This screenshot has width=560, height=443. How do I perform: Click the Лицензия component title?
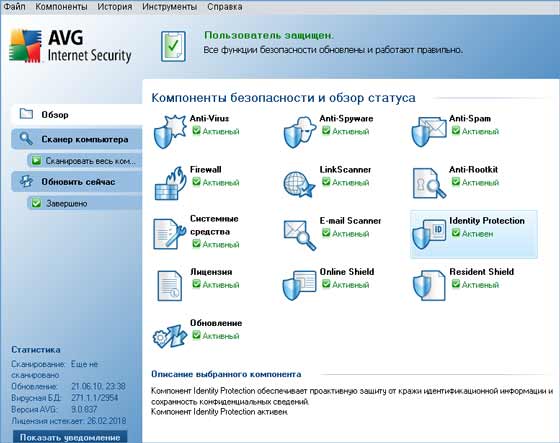[x=211, y=272]
